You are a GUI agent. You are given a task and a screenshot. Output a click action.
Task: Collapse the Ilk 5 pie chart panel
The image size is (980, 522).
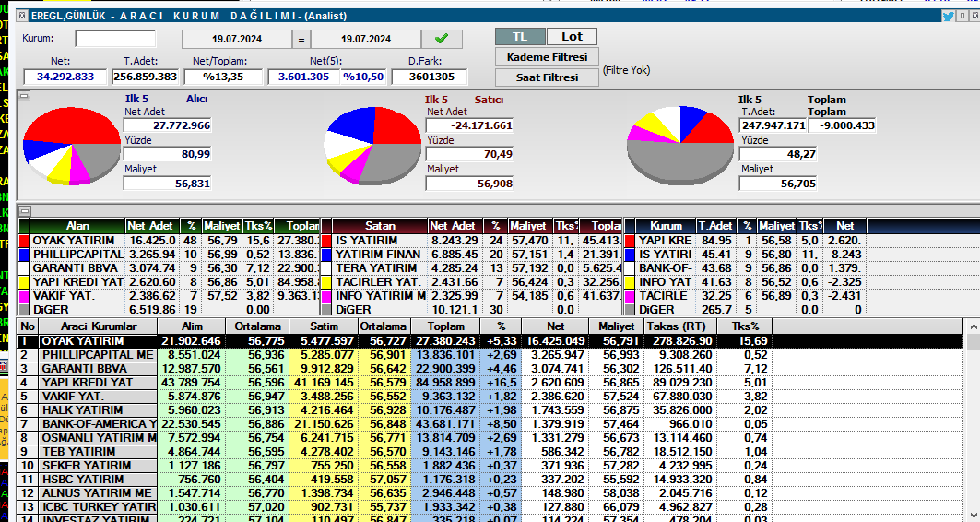pos(24,96)
